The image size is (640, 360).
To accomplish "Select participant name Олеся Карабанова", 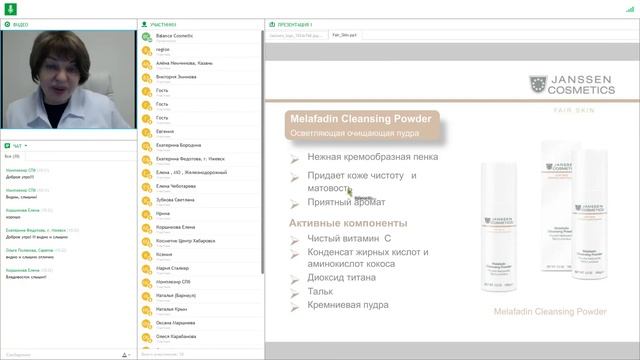I will (x=176, y=337).
